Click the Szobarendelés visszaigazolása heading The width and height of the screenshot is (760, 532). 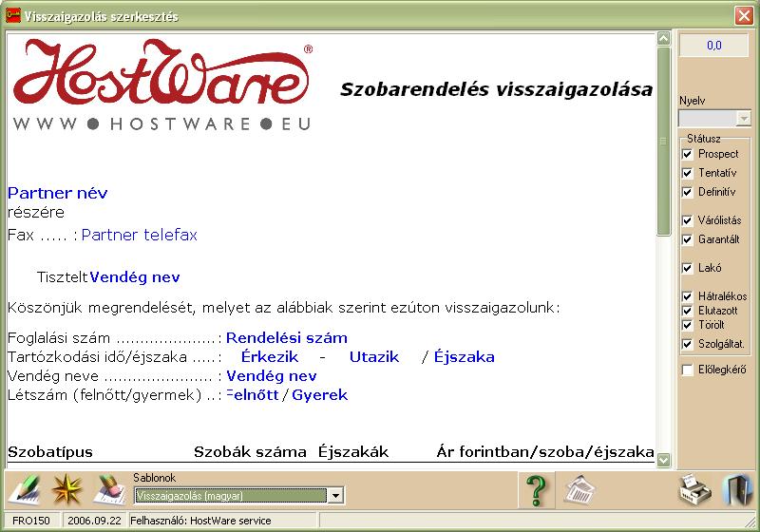pyautogui.click(x=496, y=89)
